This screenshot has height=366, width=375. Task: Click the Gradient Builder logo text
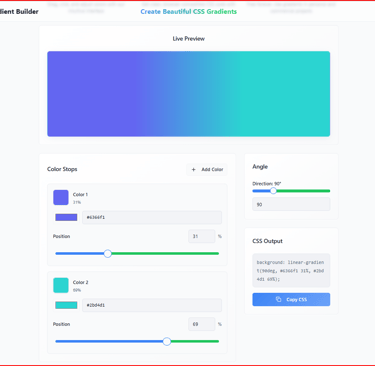tap(19, 12)
